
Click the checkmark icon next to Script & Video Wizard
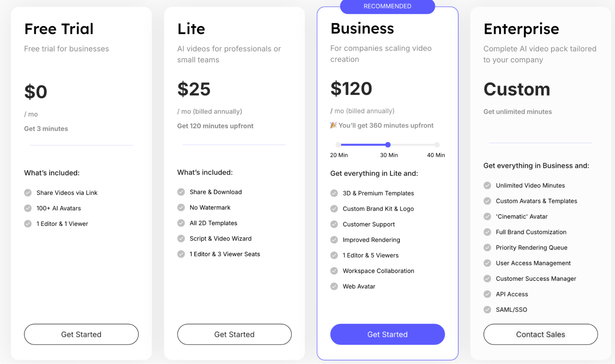(x=181, y=238)
